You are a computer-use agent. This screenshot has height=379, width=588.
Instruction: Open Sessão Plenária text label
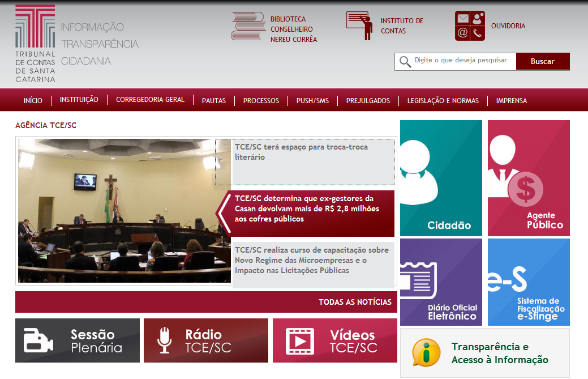pyautogui.click(x=96, y=340)
